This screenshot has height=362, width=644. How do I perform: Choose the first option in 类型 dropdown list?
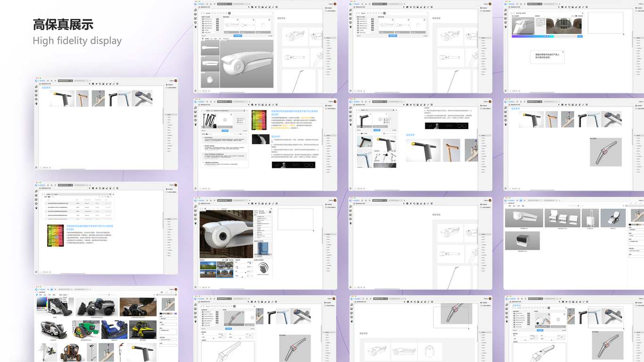pyautogui.click(x=65, y=298)
